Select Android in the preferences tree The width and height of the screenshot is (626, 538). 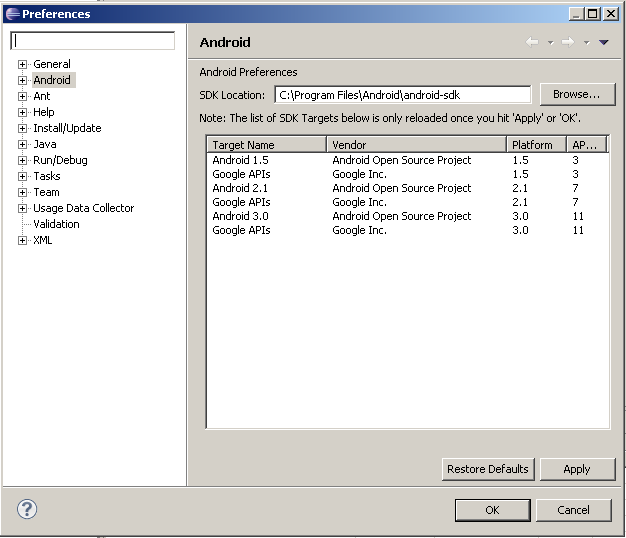pyautogui.click(x=52, y=80)
